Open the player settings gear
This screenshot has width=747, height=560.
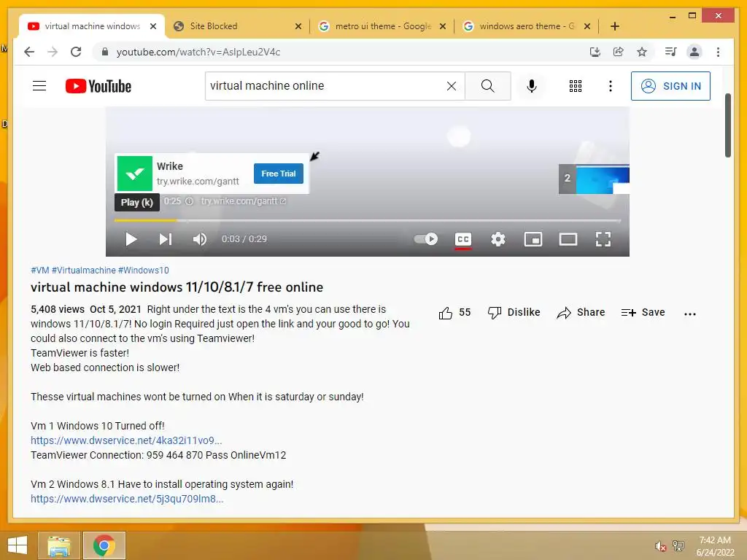[498, 239]
